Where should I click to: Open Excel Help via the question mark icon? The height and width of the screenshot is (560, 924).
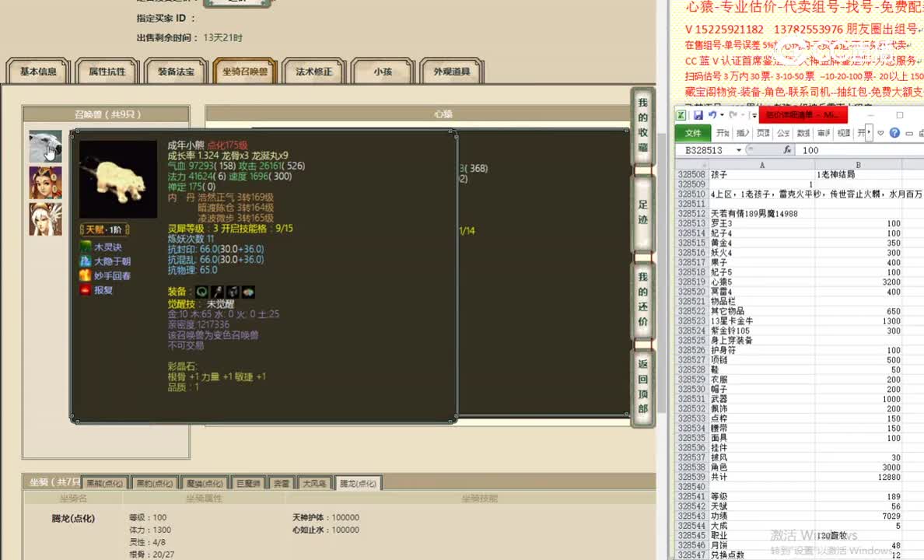(894, 134)
